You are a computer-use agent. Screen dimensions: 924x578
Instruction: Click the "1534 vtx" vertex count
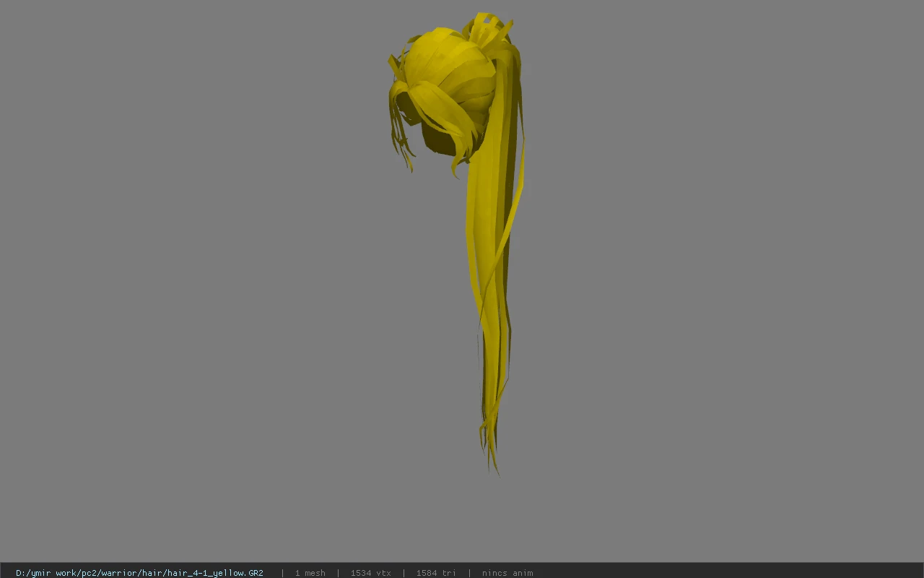371,573
